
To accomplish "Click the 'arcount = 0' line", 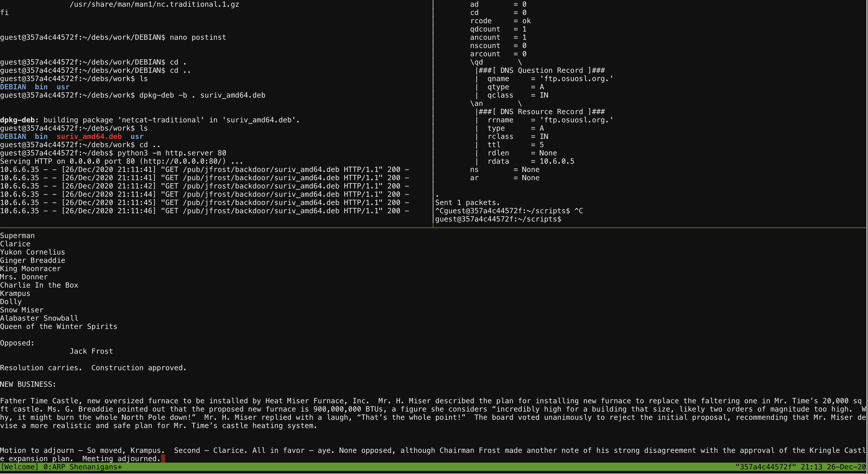I will 498,54.
